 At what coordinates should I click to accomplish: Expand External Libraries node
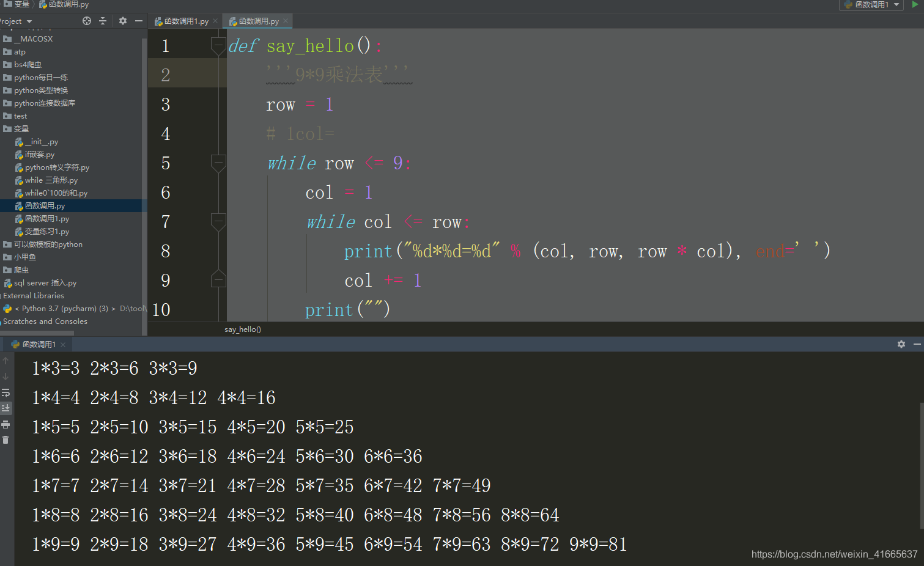click(33, 296)
